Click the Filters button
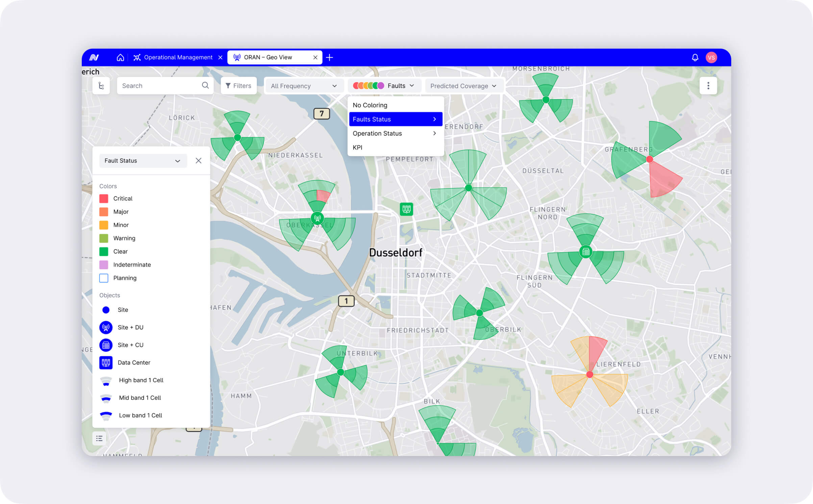The image size is (813, 504). pos(239,86)
